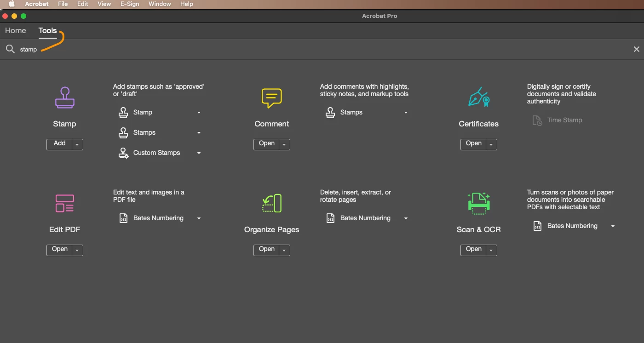Open the Window menu

(160, 4)
